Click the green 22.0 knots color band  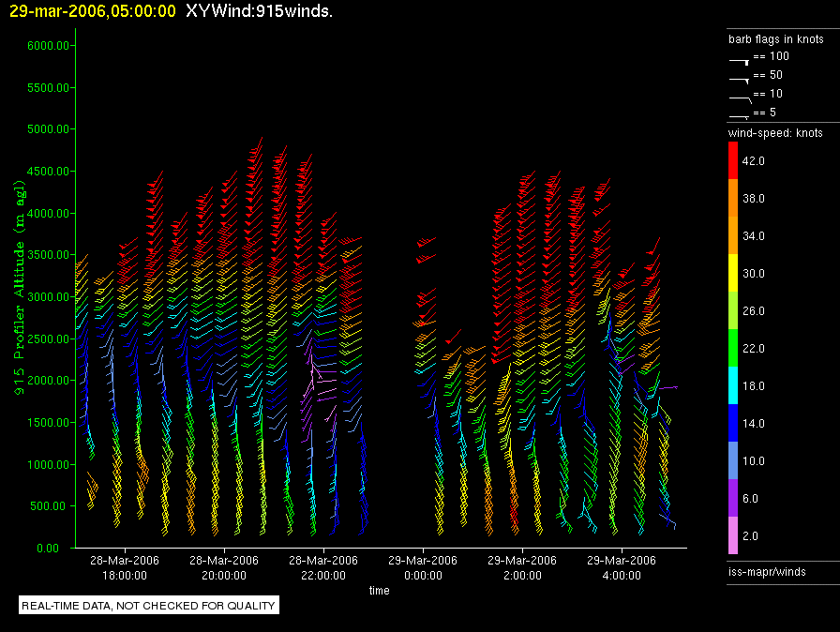[x=733, y=348]
